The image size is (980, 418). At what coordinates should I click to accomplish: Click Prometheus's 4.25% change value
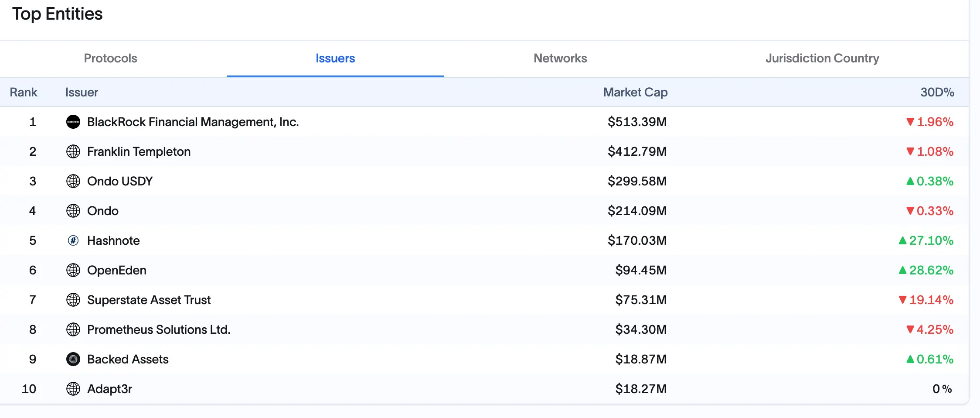click(930, 330)
